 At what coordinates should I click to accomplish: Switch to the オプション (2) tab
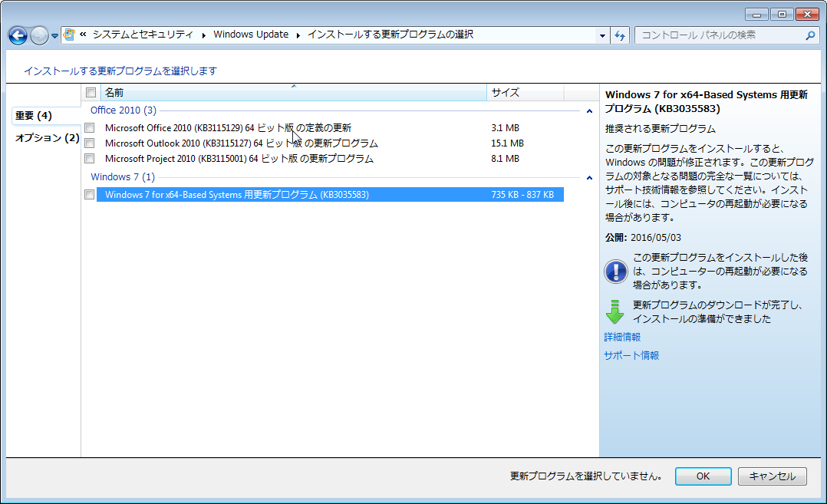[x=48, y=137]
